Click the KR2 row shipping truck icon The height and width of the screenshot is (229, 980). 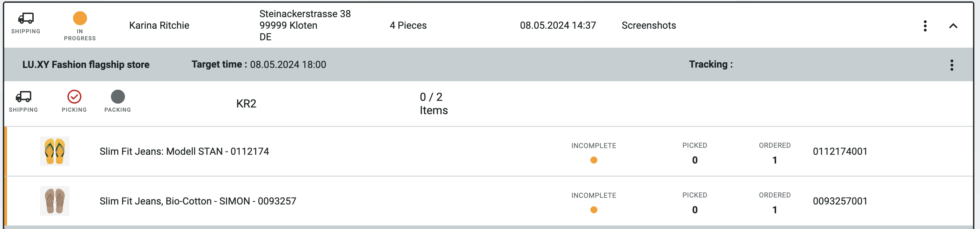pyautogui.click(x=24, y=97)
